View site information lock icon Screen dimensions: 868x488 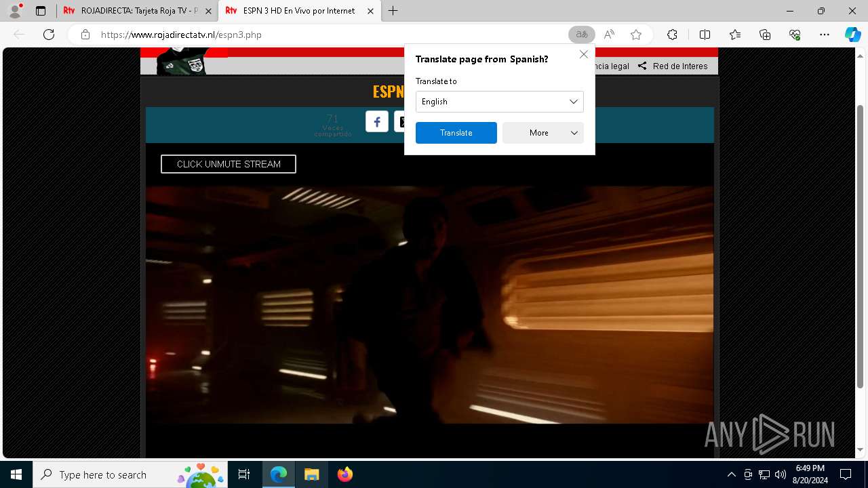(85, 35)
